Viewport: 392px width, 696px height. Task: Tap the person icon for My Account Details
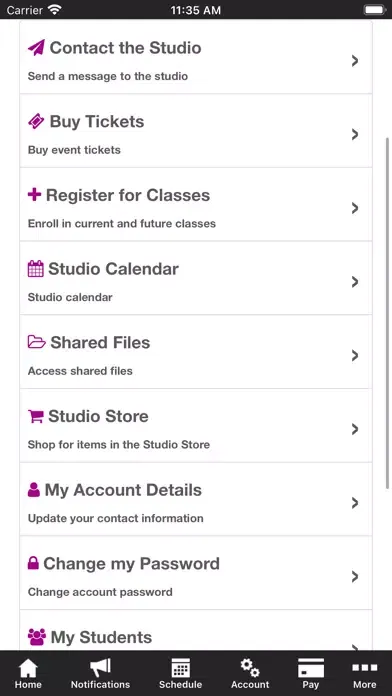(34, 490)
